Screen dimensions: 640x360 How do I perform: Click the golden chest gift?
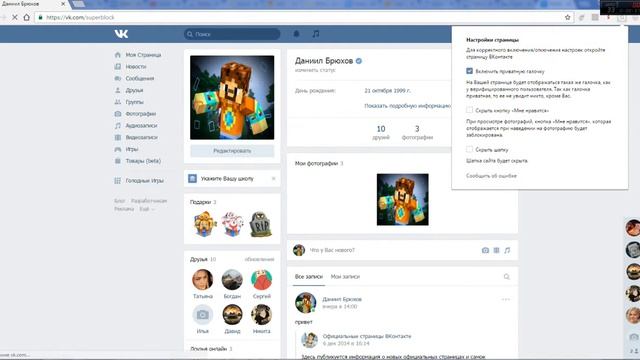204,224
